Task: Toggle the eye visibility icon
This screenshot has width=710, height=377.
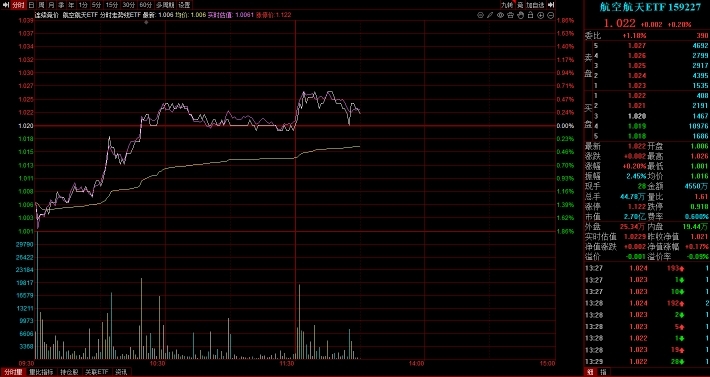Action: (x=500, y=15)
